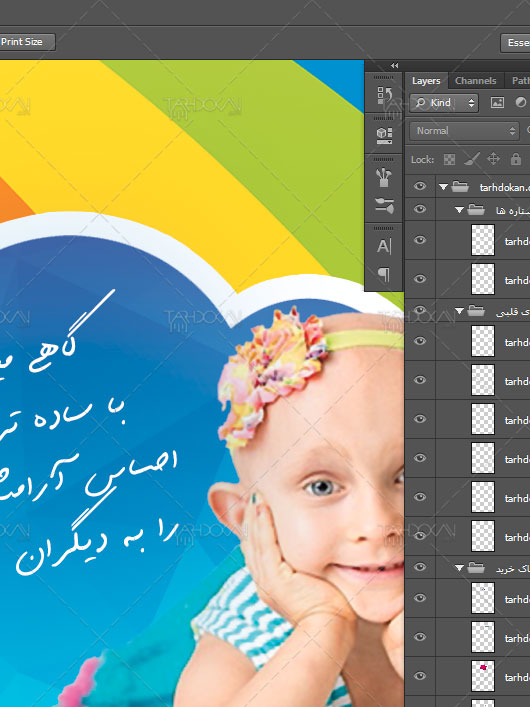Select the layer thumbnail with pink mark
This screenshot has height=707, width=530.
point(483,676)
